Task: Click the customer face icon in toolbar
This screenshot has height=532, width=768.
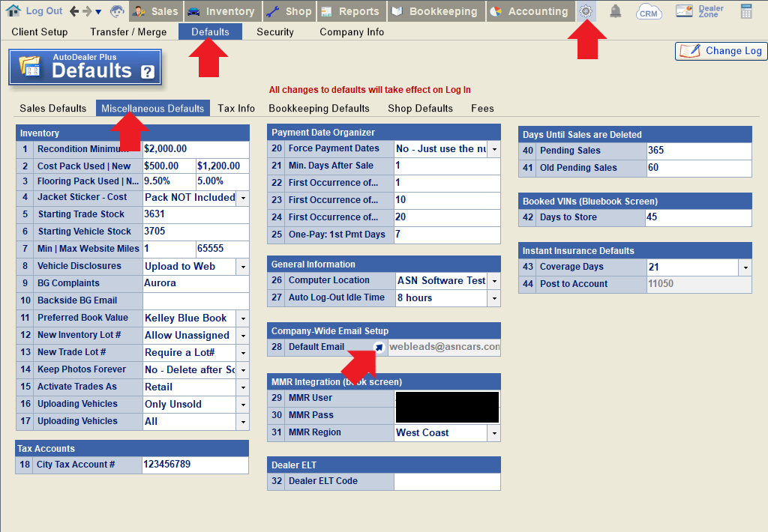Action: [118, 11]
